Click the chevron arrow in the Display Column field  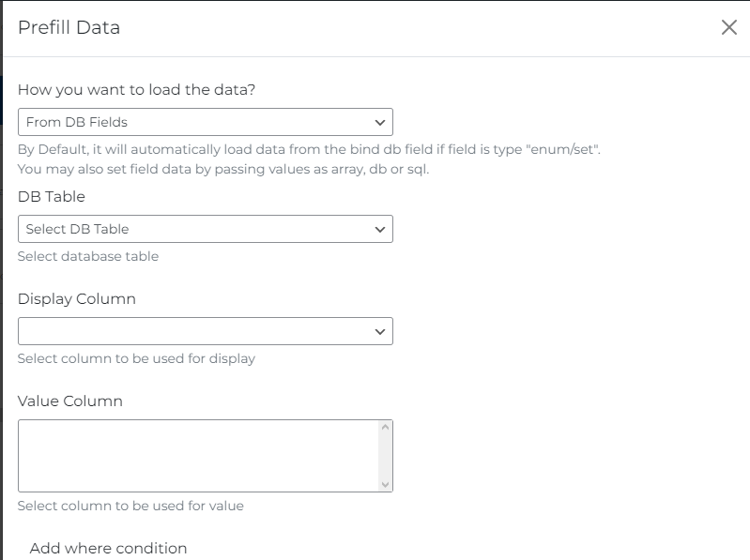click(x=380, y=331)
